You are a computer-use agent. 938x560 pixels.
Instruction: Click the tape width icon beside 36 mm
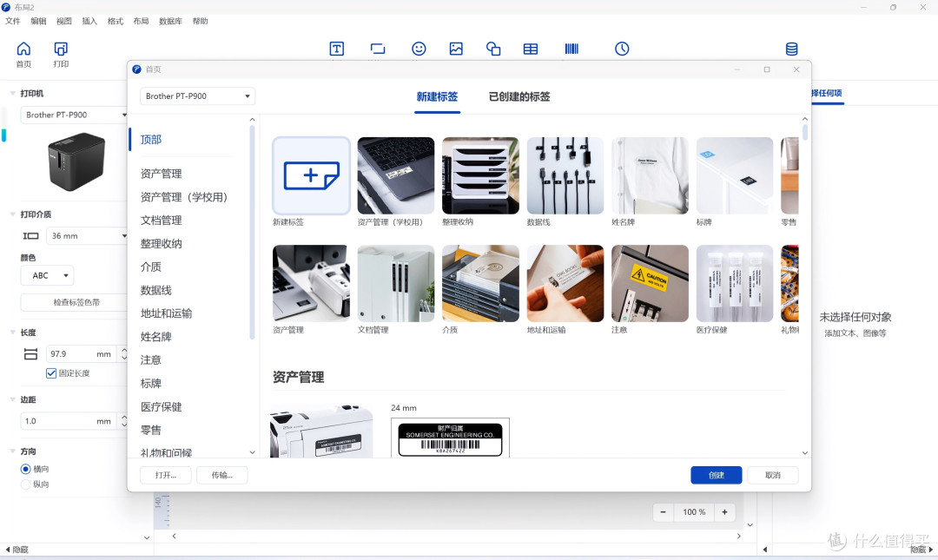pos(30,236)
